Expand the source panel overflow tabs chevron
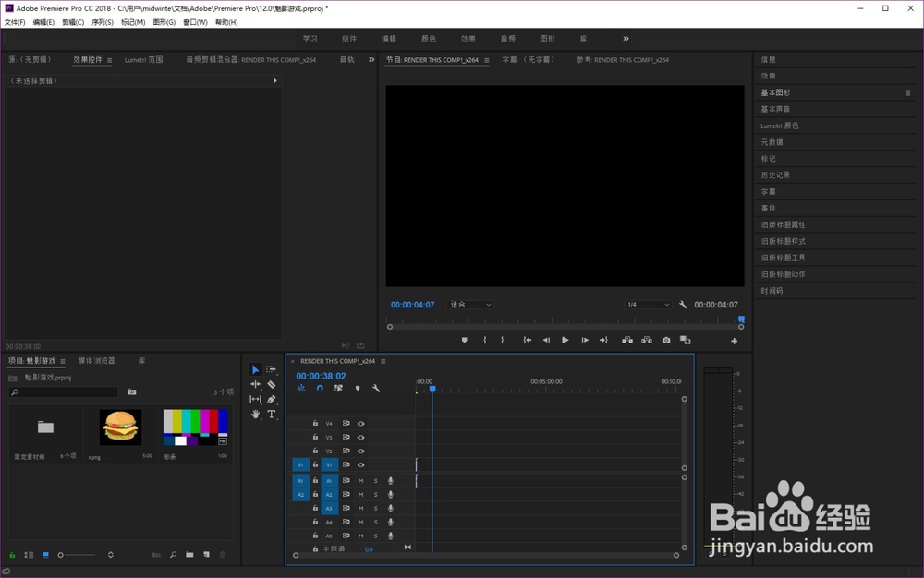This screenshot has height=578, width=924. (x=371, y=59)
